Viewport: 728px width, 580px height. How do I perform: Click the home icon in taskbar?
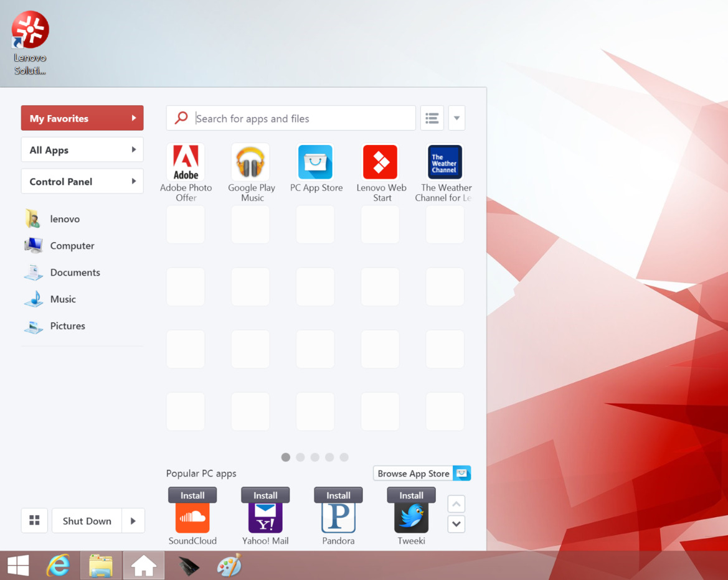click(x=143, y=566)
